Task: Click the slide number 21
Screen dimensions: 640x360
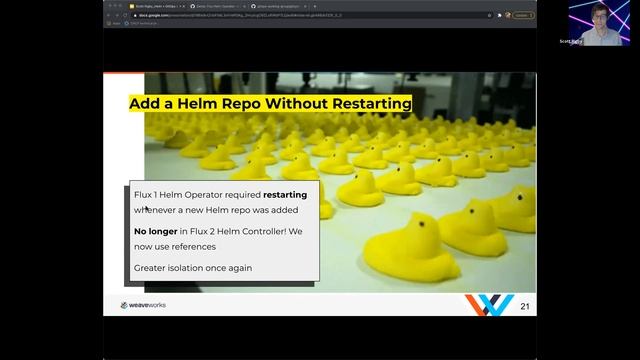Action: coord(525,307)
